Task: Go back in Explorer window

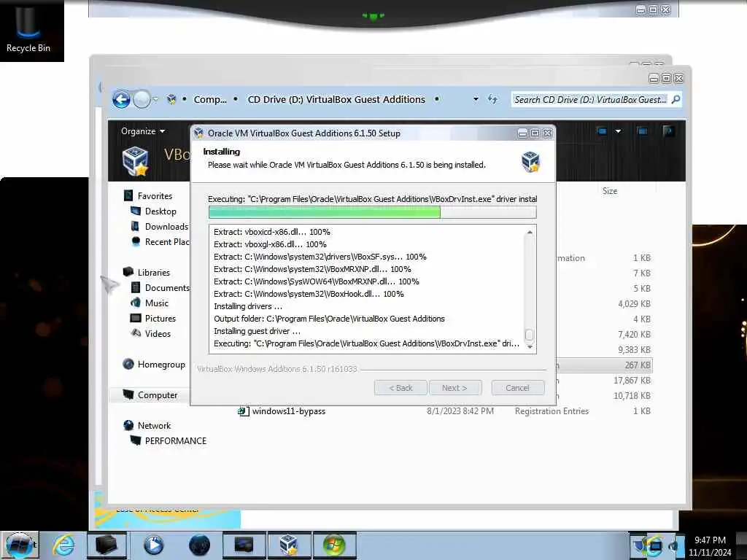Action: tap(122, 99)
